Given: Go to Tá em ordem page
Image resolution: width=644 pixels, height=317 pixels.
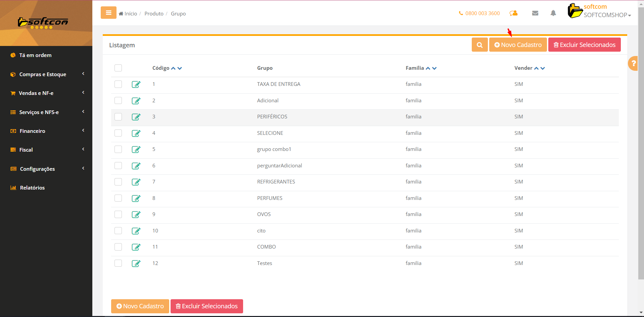Looking at the screenshot, I should [x=35, y=55].
